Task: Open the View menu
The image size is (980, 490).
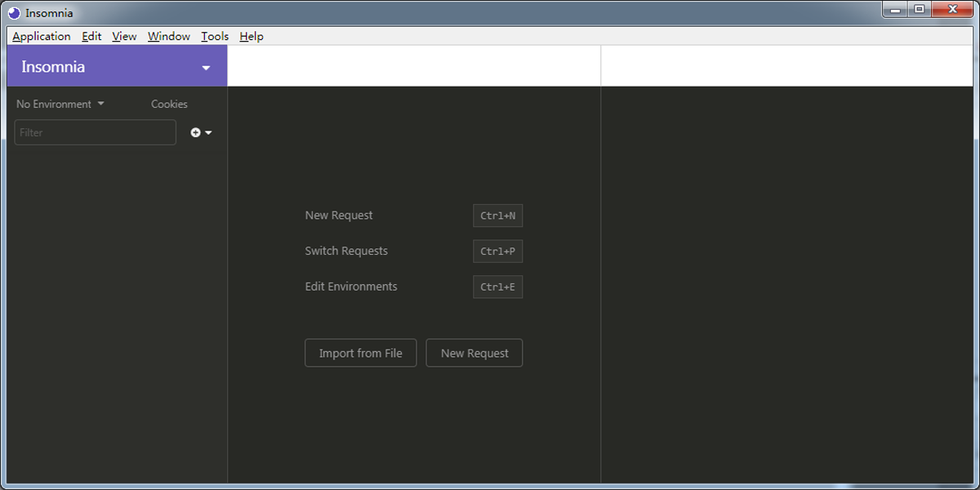Action: click(124, 36)
